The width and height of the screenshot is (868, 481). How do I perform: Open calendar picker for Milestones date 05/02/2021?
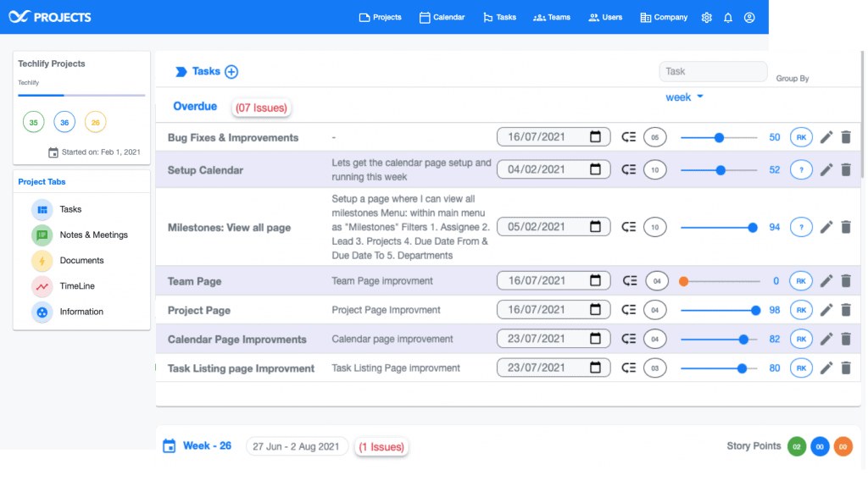point(595,227)
